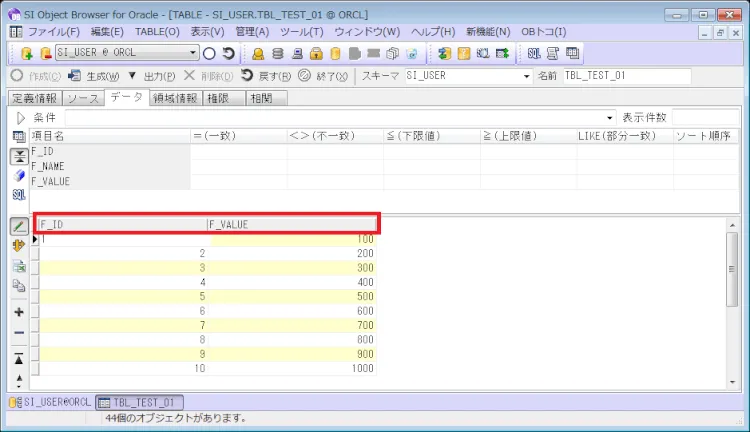
Task: Switch to the 相関 tab
Action: tap(266, 98)
